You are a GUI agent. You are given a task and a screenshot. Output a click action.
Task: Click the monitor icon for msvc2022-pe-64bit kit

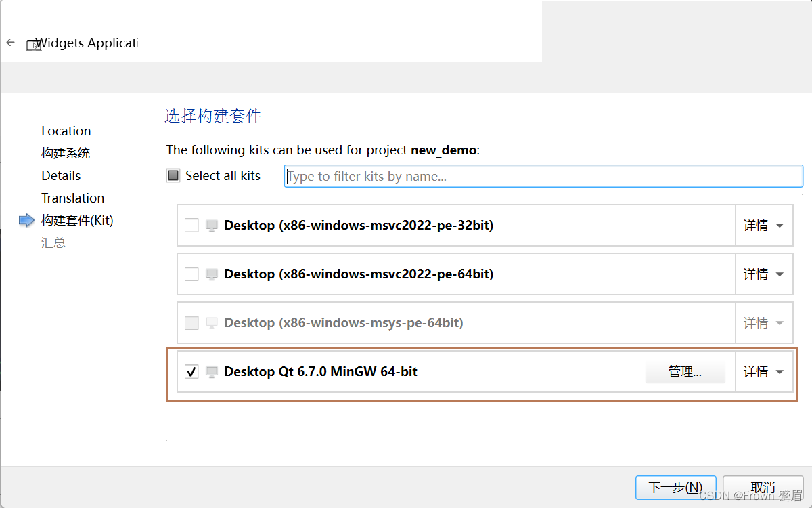pyautogui.click(x=212, y=274)
